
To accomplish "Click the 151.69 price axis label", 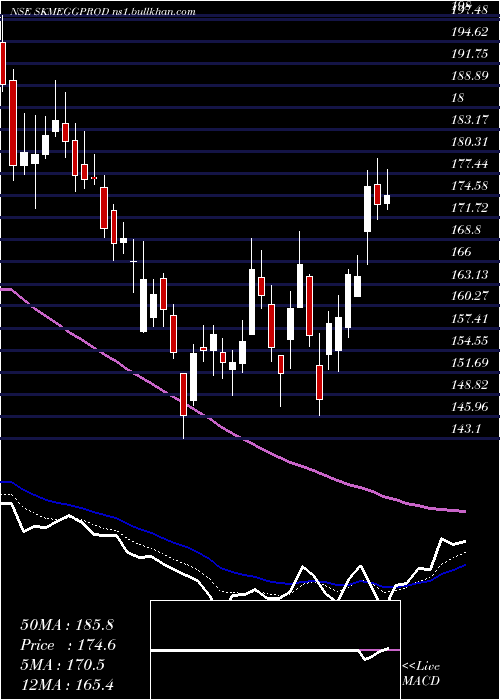I will [x=470, y=362].
